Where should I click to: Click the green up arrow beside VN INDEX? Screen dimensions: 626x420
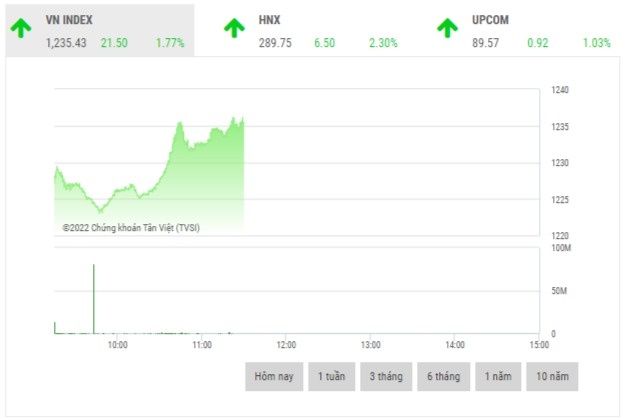[x=21, y=27]
